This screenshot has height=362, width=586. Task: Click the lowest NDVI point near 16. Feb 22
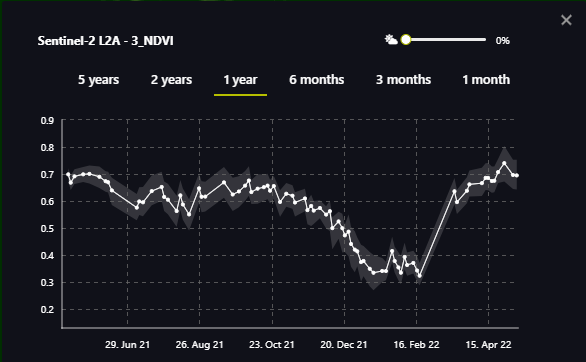[x=420, y=276]
